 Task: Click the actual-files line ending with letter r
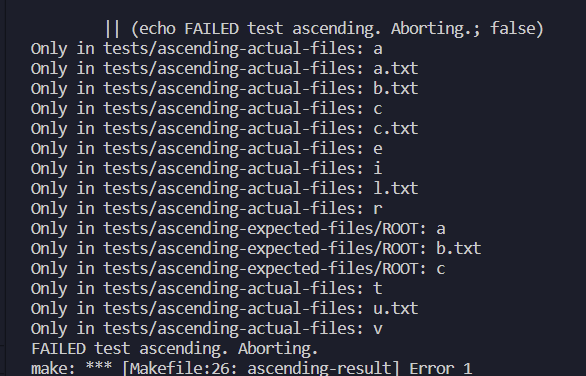pos(206,209)
